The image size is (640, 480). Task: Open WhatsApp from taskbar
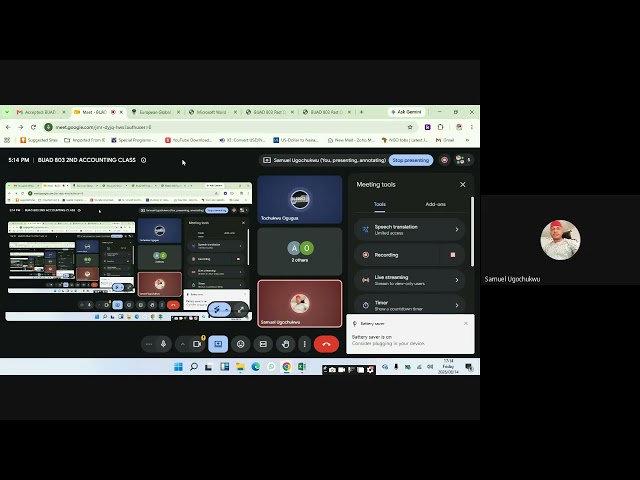[271, 367]
